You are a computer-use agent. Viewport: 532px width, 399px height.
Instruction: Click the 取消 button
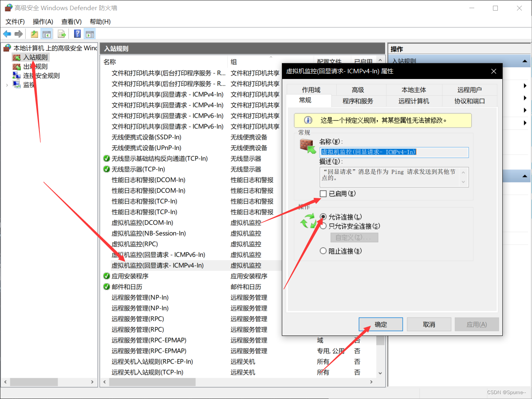pos(429,324)
